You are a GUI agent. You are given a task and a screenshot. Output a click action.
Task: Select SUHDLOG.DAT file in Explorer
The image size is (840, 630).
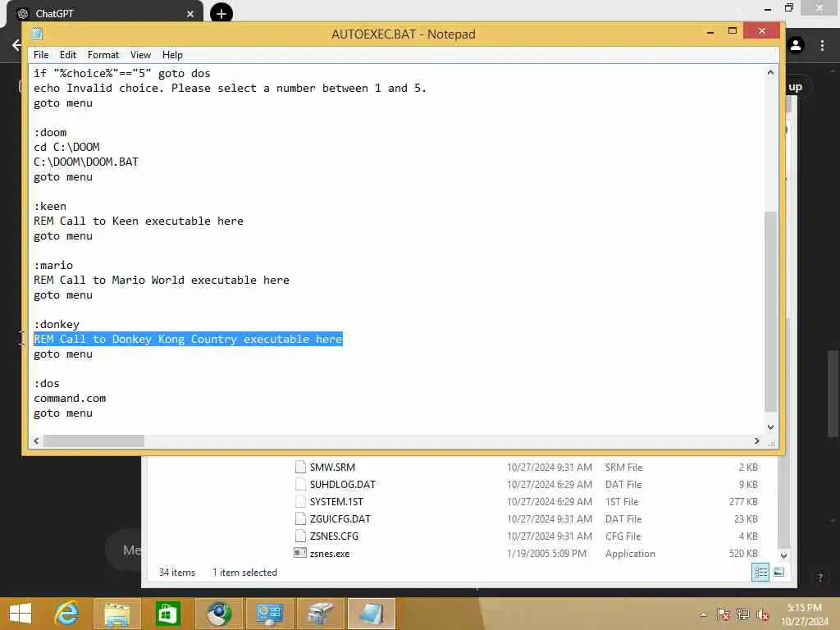coord(343,484)
